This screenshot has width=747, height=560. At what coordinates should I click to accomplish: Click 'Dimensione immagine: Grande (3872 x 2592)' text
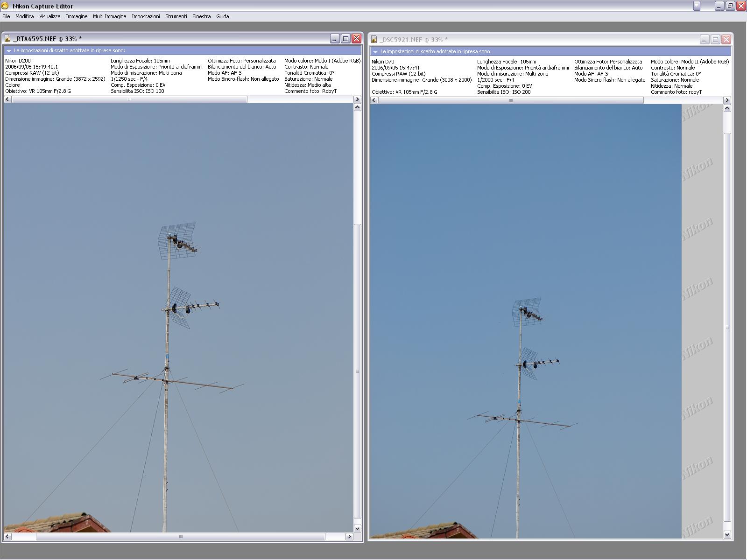pos(55,79)
